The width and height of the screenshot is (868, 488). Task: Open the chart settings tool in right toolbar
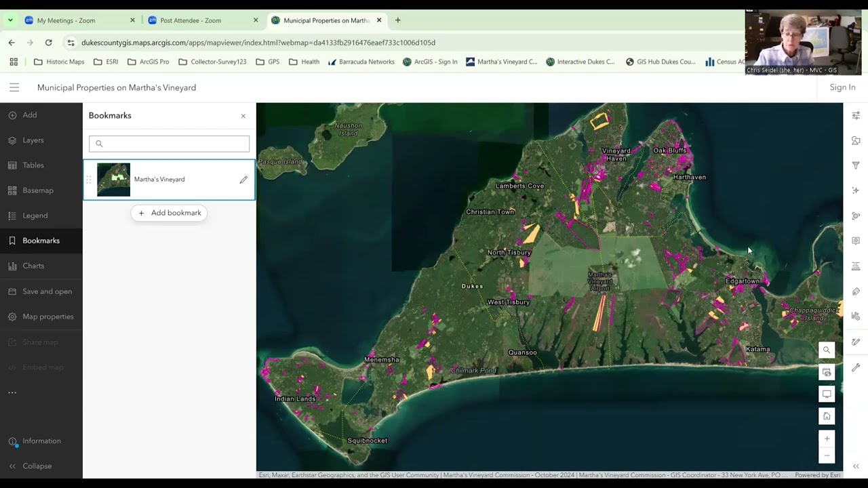point(856,317)
